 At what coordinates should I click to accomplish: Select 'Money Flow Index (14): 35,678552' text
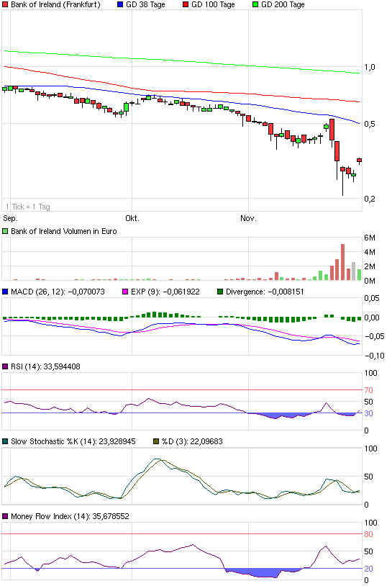70,516
